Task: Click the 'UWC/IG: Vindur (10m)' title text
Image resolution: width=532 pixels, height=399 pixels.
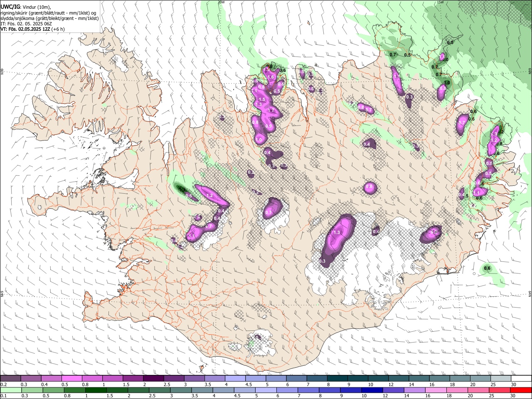Action: point(25,7)
